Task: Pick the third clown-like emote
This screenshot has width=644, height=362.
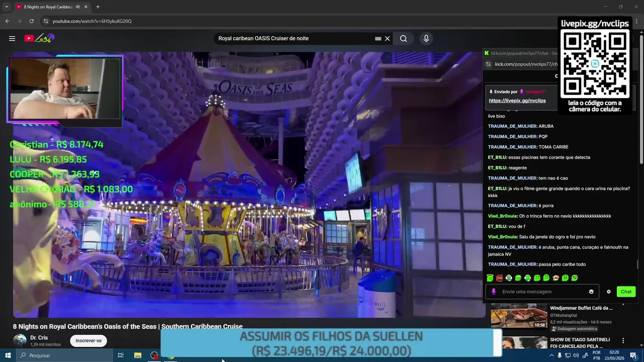Action: tap(509, 278)
